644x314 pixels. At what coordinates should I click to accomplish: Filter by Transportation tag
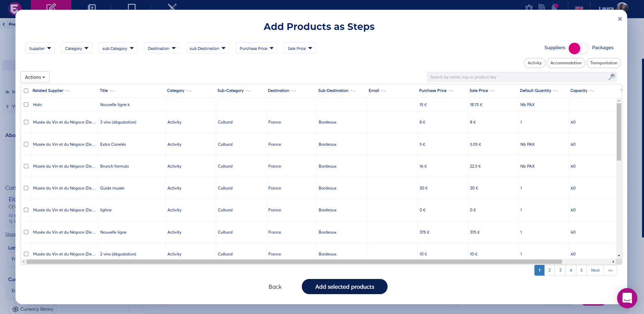(x=604, y=63)
